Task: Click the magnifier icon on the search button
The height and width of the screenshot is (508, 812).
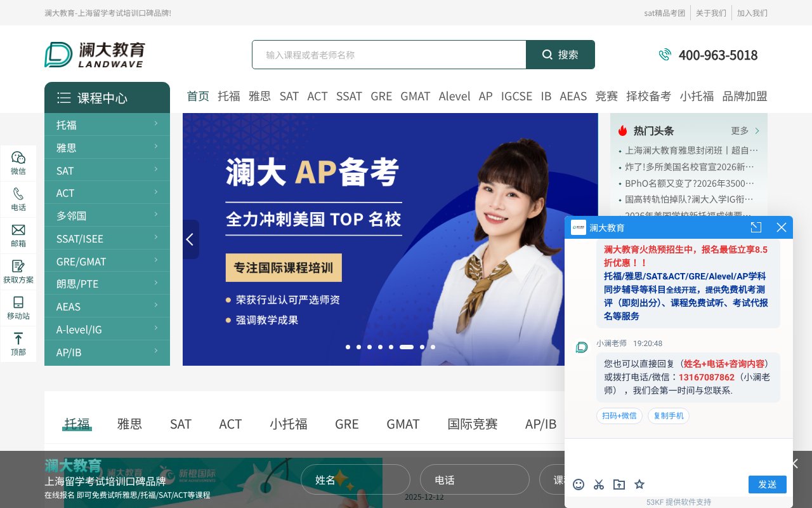Action: pyautogui.click(x=547, y=55)
